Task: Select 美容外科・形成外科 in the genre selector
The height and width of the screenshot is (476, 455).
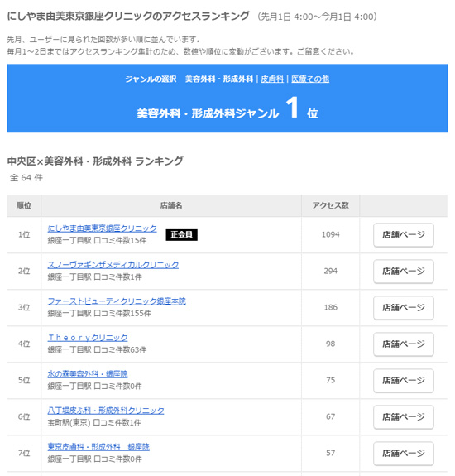Action: click(x=219, y=79)
